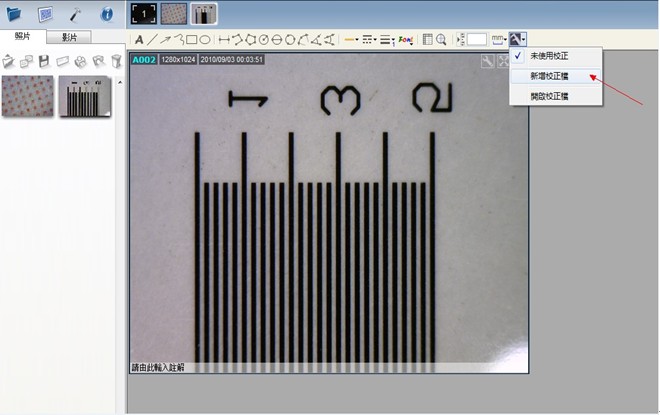This screenshot has height=415, width=660.
Task: Click the trash can delete icon
Action: click(116, 62)
